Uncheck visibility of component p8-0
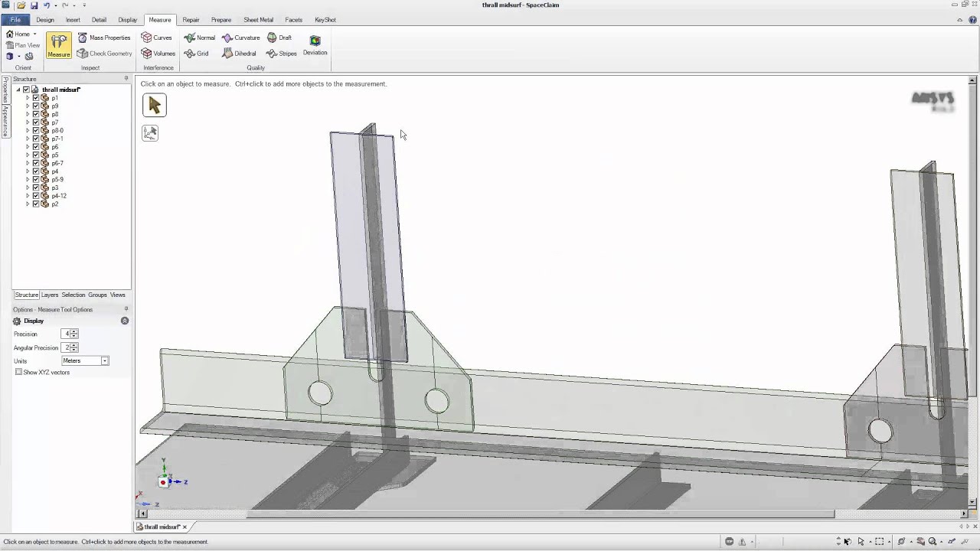This screenshot has height=551, width=980. pos(36,131)
